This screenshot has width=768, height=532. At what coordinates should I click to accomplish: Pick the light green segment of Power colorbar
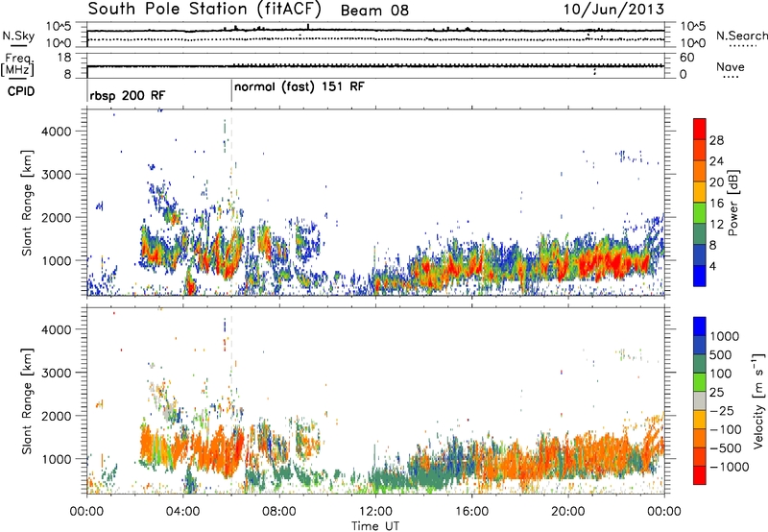click(700, 212)
